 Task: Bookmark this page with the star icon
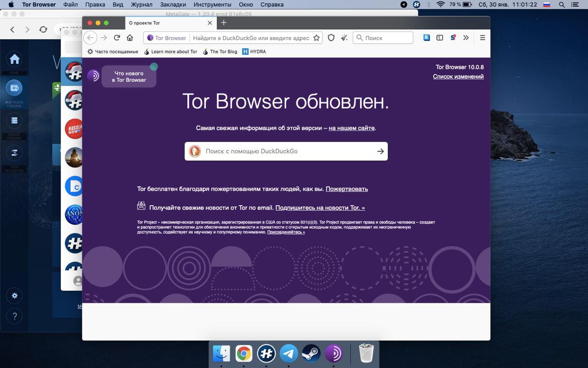[x=316, y=38]
